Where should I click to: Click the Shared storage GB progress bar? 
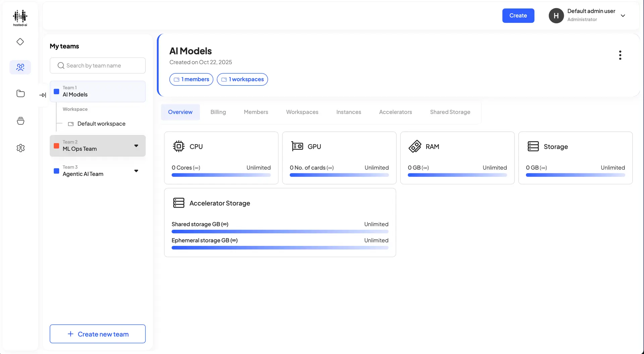pyautogui.click(x=280, y=231)
